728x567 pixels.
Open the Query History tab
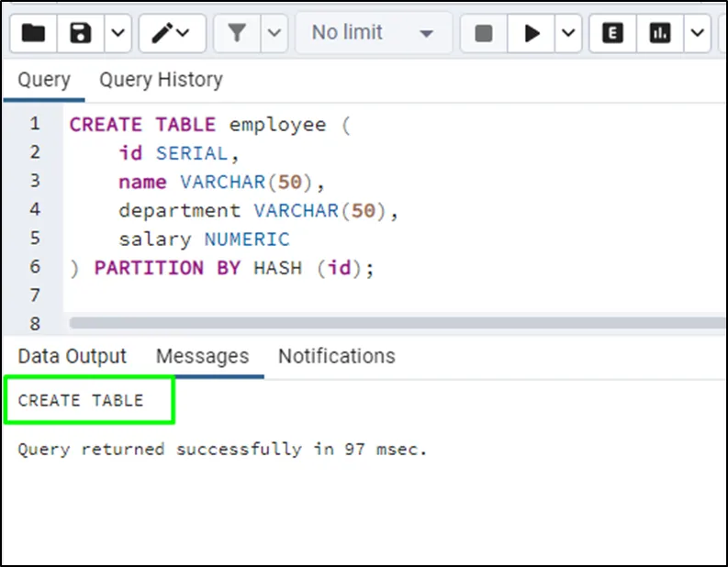click(161, 80)
